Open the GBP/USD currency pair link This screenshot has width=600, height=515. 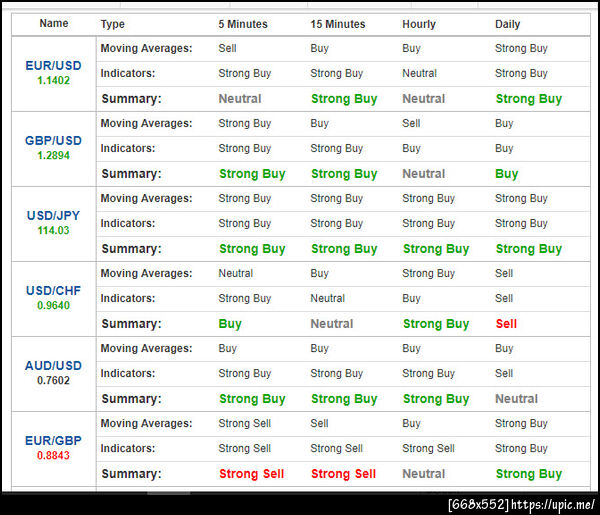tap(53, 140)
